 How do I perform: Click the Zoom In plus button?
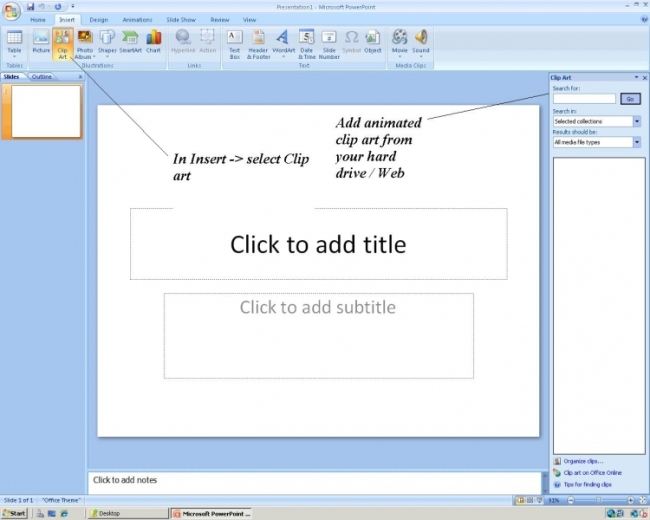630,501
